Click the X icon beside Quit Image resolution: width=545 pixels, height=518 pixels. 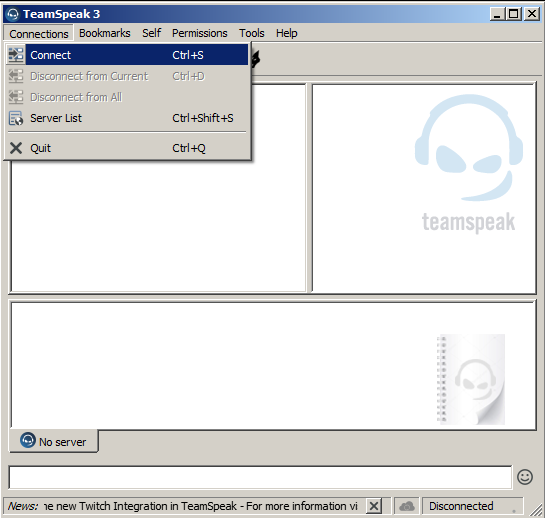pyautogui.click(x=16, y=148)
